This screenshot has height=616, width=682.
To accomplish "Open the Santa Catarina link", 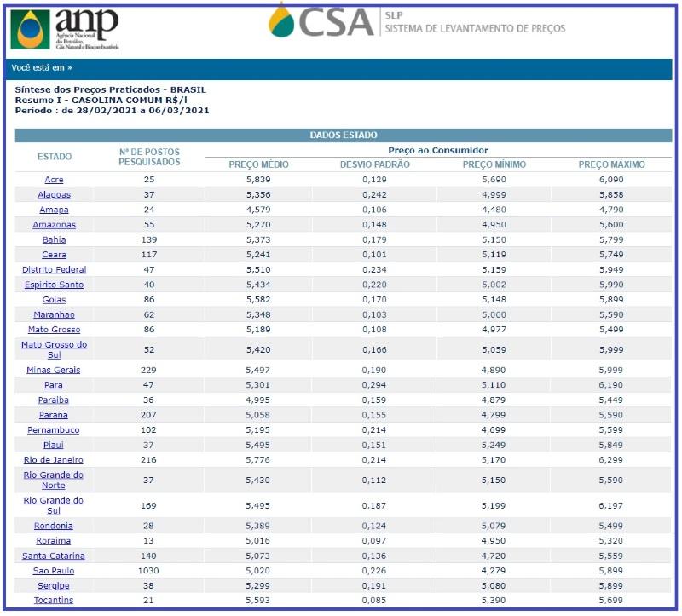I will [54, 556].
